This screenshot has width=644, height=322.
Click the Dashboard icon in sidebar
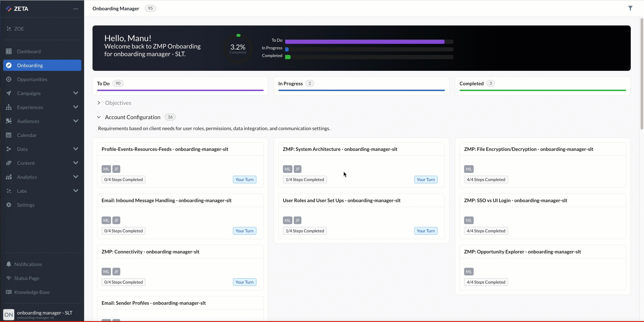[x=9, y=51]
